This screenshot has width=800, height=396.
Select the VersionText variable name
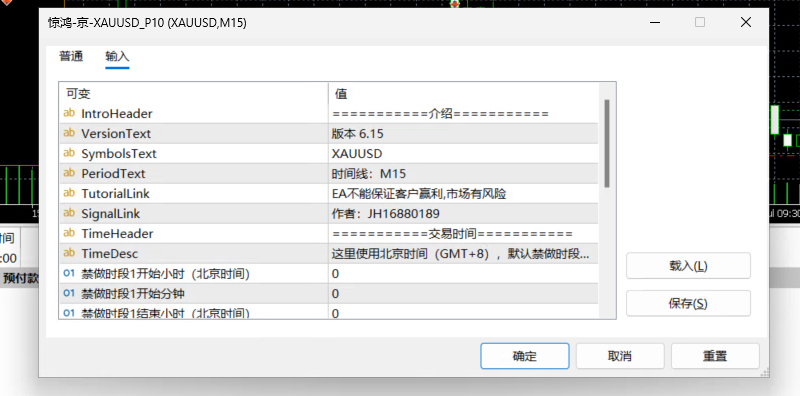116,134
